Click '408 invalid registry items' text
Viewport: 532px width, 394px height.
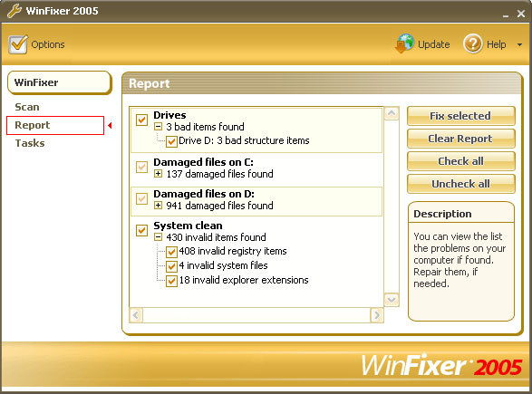point(233,251)
